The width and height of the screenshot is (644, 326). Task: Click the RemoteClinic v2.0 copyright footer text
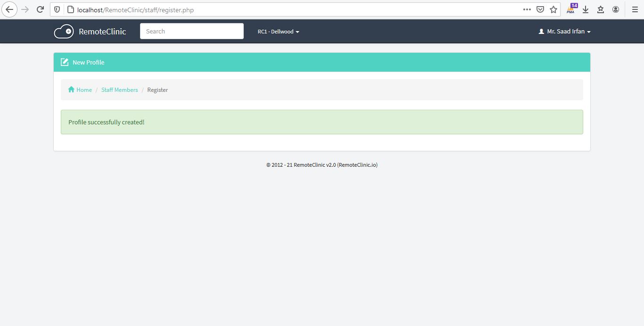(322, 165)
